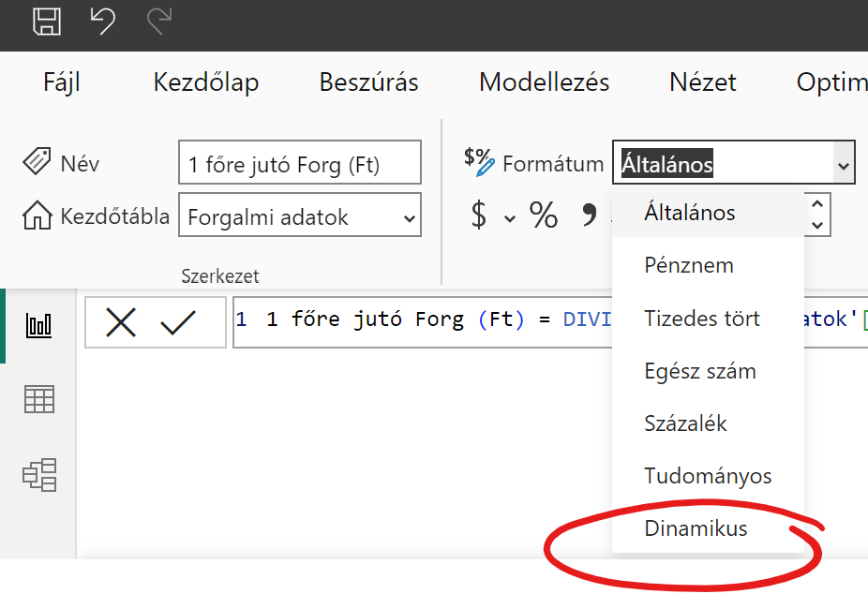This screenshot has width=868, height=594.
Task: Undo the last action
Action: coord(103,22)
